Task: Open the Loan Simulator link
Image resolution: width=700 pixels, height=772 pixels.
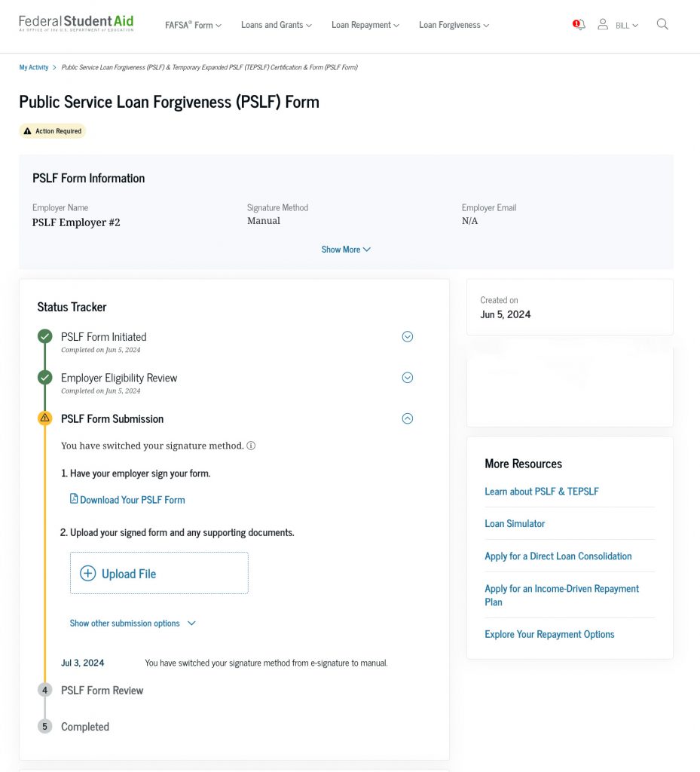Action: point(515,522)
